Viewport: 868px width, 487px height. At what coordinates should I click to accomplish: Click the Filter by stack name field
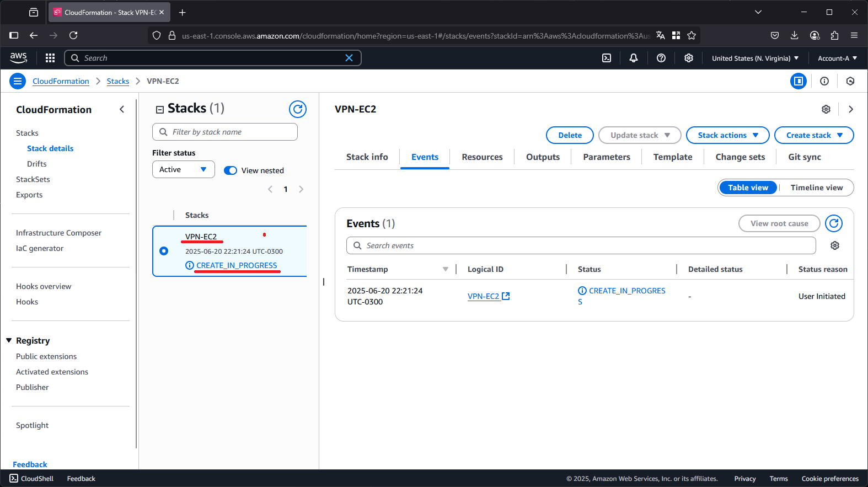(x=225, y=132)
